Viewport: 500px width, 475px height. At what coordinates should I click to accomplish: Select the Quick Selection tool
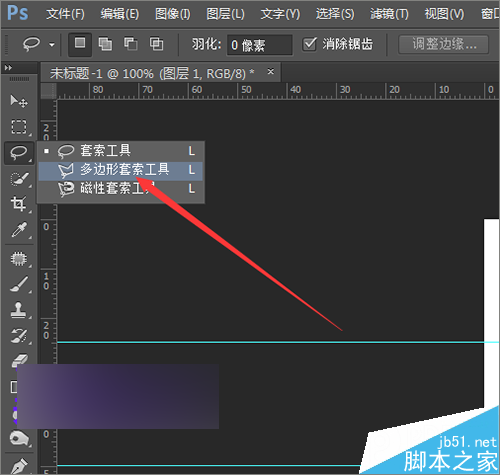pyautogui.click(x=19, y=179)
